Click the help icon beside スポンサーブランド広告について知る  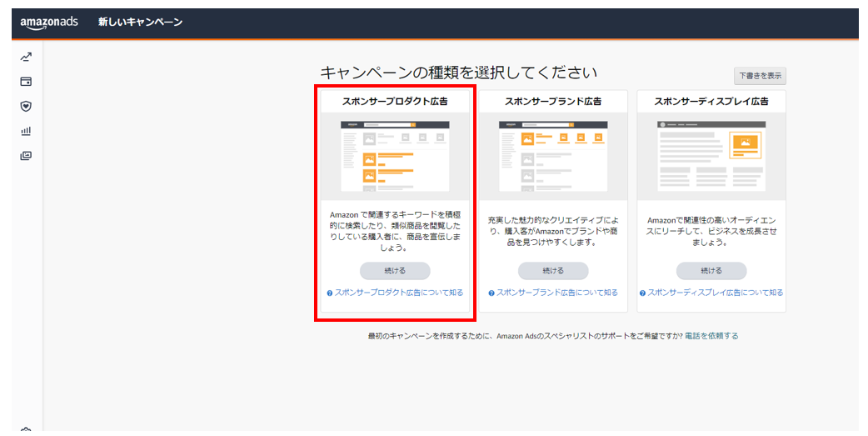[x=491, y=293]
